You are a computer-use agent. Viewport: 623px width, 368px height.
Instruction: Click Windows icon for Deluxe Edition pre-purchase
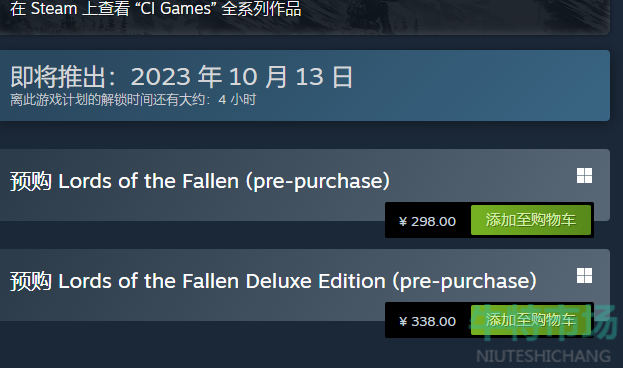click(x=584, y=276)
